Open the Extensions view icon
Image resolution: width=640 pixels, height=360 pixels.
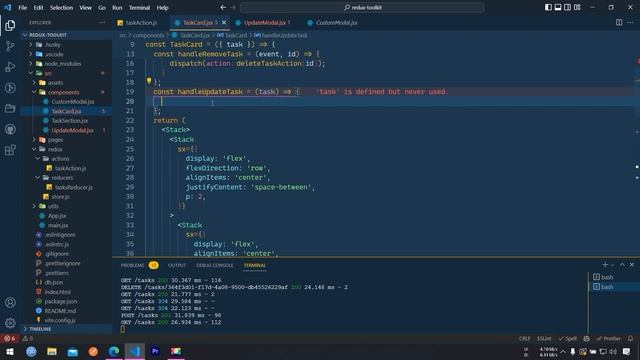click(10, 150)
